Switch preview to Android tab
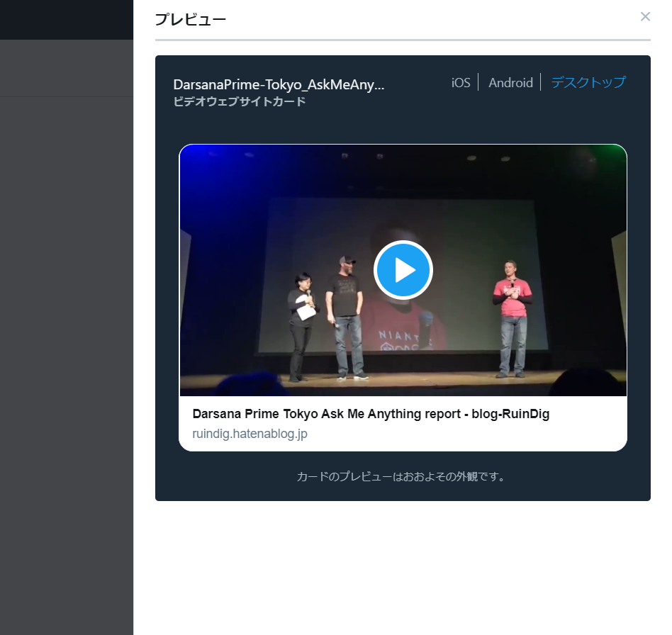This screenshot has width=672, height=635. point(510,82)
